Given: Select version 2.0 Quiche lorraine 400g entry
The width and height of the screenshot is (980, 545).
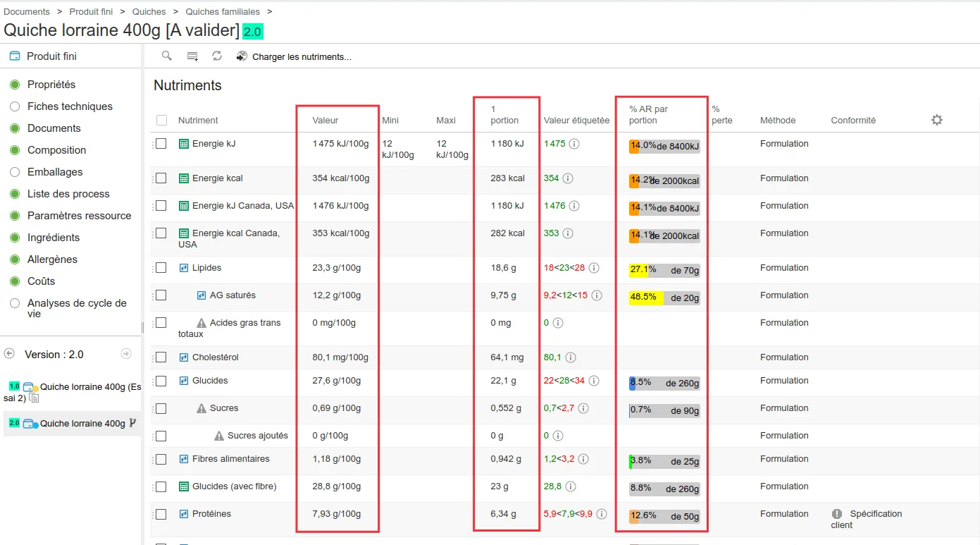Looking at the screenshot, I should 72,424.
